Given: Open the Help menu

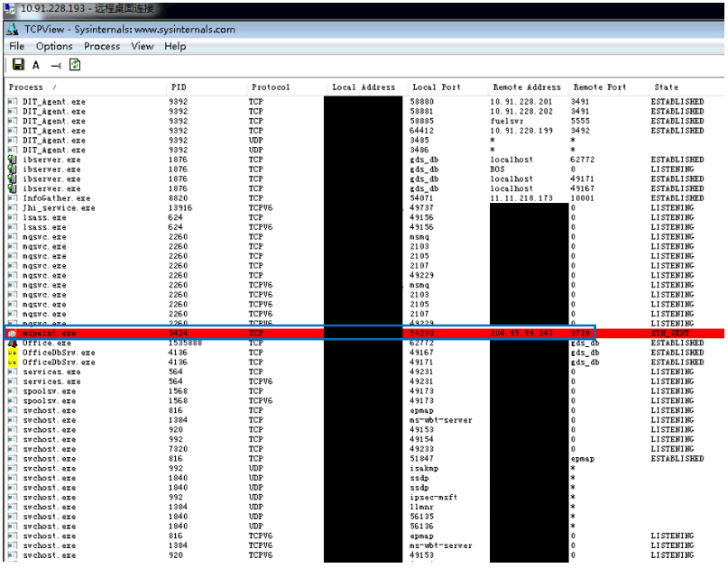Looking at the screenshot, I should click(175, 46).
